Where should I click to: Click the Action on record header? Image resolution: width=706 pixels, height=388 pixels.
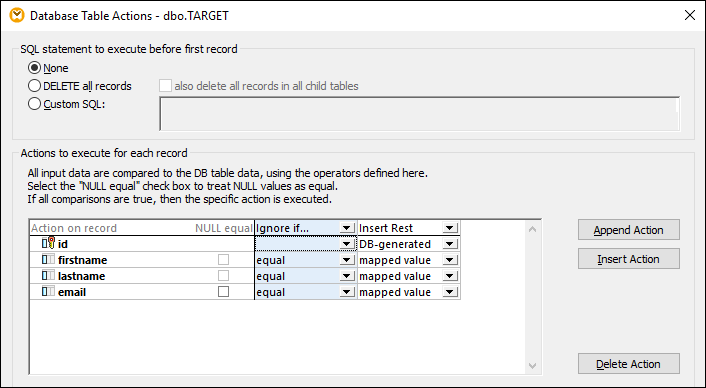click(74, 228)
